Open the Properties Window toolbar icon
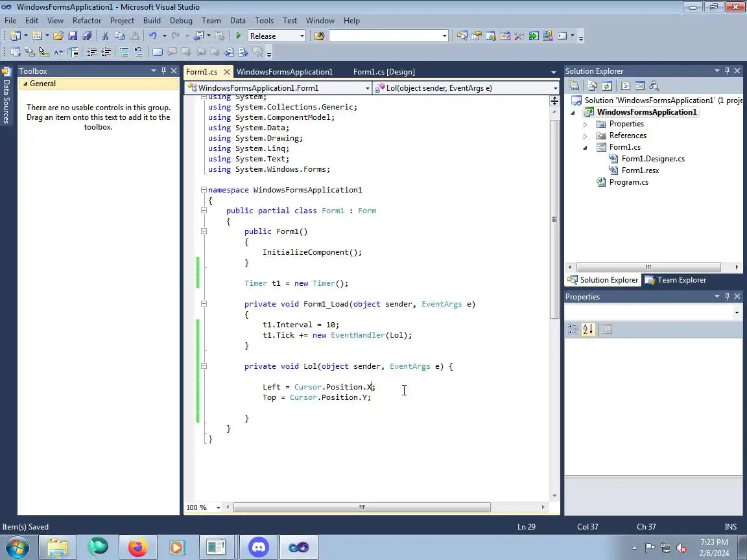This screenshot has width=747, height=560. pyautogui.click(x=476, y=36)
